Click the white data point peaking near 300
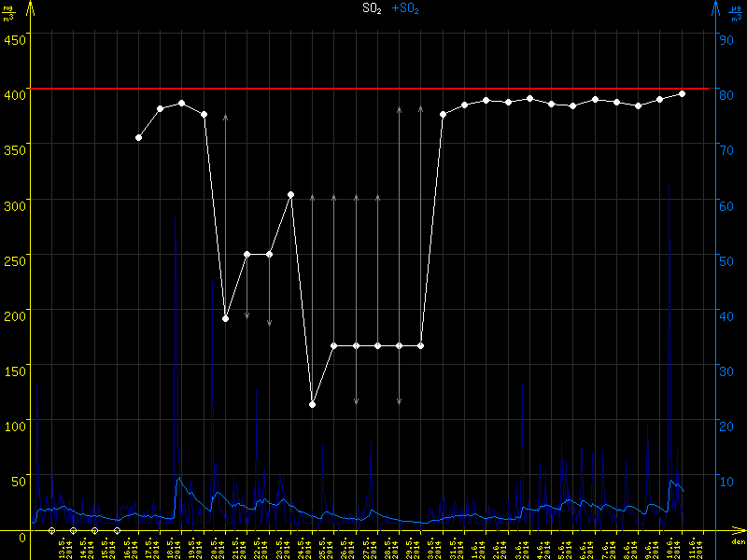Image resolution: width=747 pixels, height=560 pixels. click(290, 194)
